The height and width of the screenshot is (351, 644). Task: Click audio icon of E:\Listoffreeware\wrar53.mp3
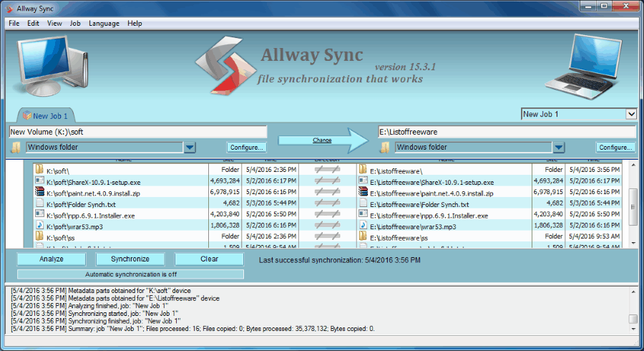pyautogui.click(x=363, y=225)
